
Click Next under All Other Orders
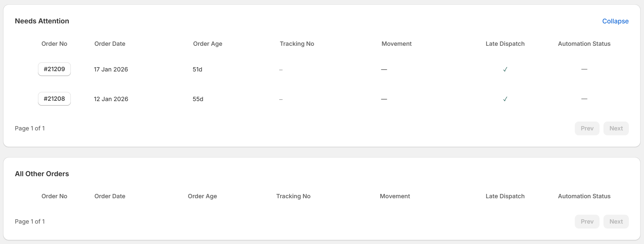click(616, 221)
